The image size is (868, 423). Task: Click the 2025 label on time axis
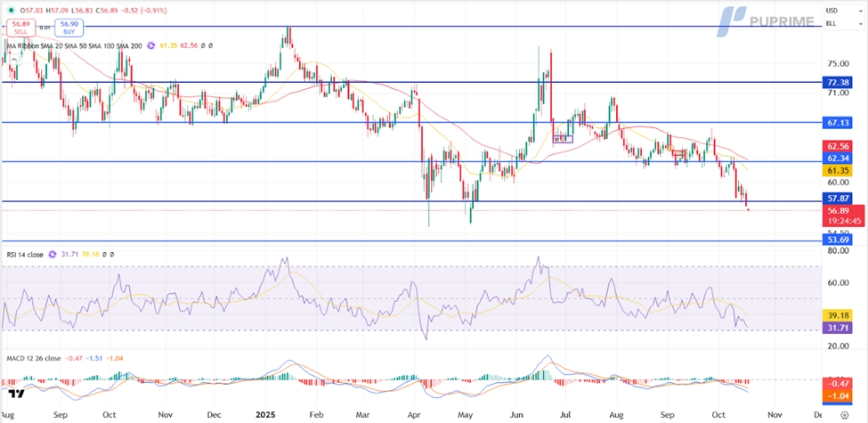click(267, 414)
